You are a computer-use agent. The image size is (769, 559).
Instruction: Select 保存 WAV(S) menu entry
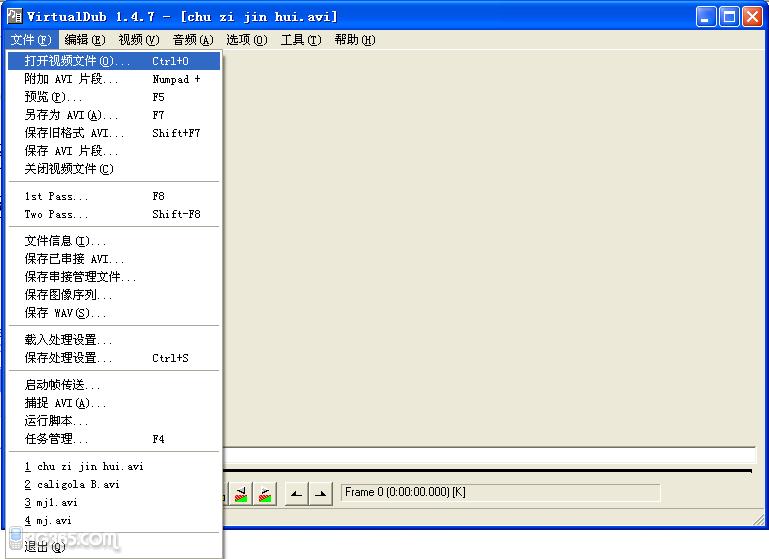114,313
